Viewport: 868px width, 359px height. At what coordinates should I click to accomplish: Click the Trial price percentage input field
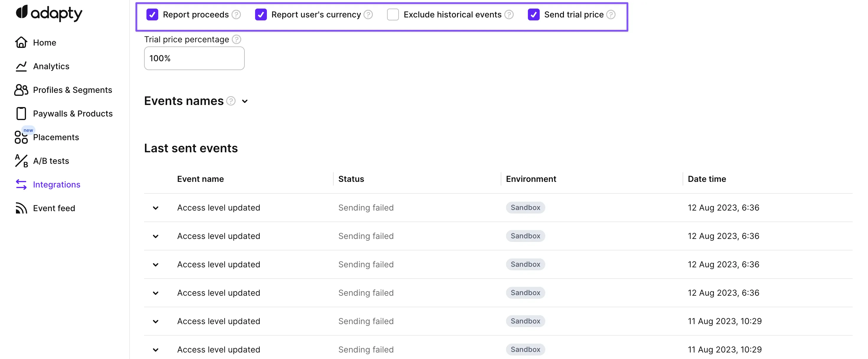[194, 58]
